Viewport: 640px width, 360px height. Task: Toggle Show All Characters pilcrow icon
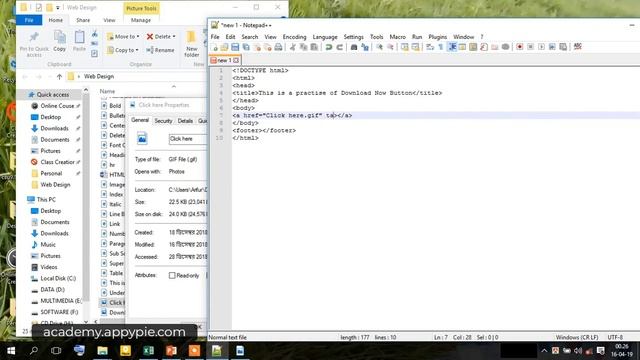point(441,47)
